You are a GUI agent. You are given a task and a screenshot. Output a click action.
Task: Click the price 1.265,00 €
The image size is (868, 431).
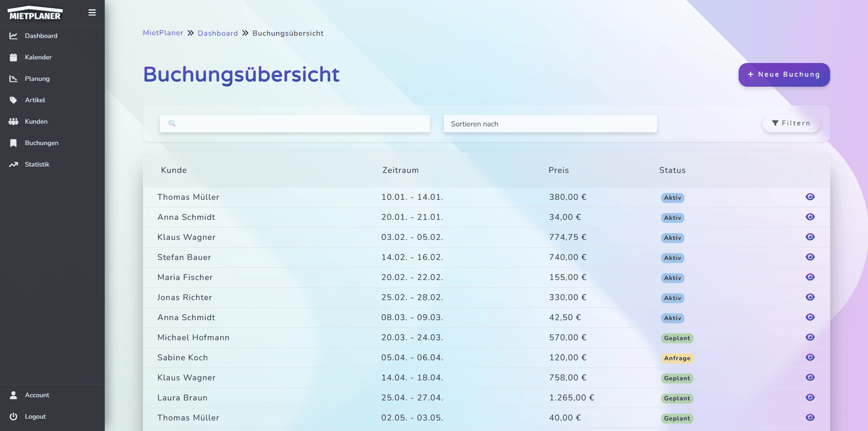(x=572, y=398)
